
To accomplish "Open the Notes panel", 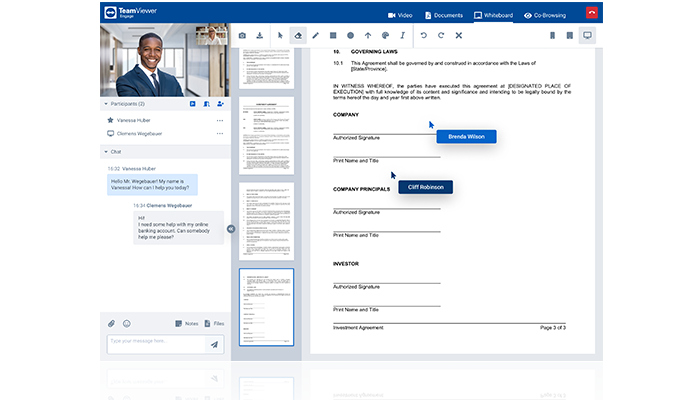I will 187,324.
